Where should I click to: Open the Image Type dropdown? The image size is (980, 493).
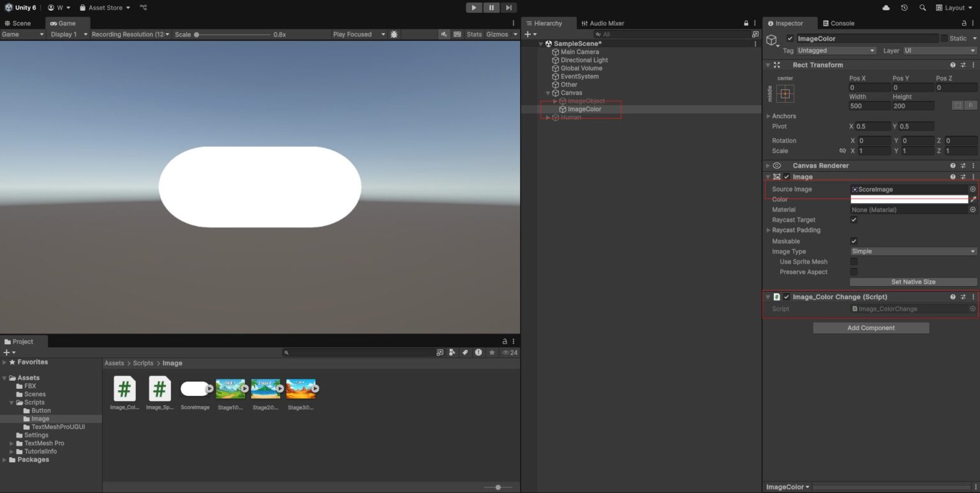tap(912, 251)
